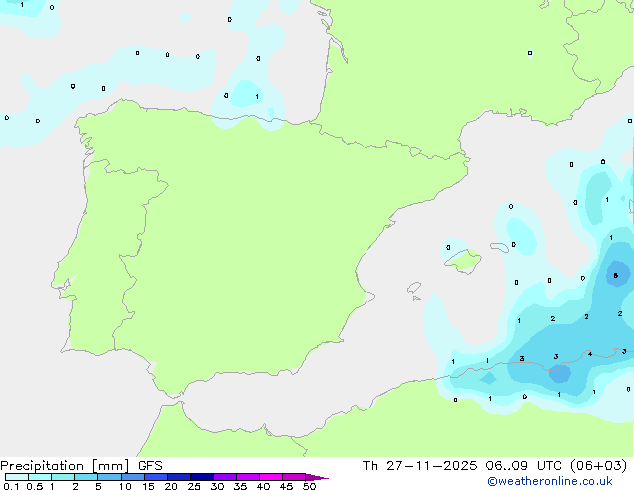Click the '4' precipitation value on Algerian coast
This screenshot has height=490, width=634.
(x=590, y=354)
